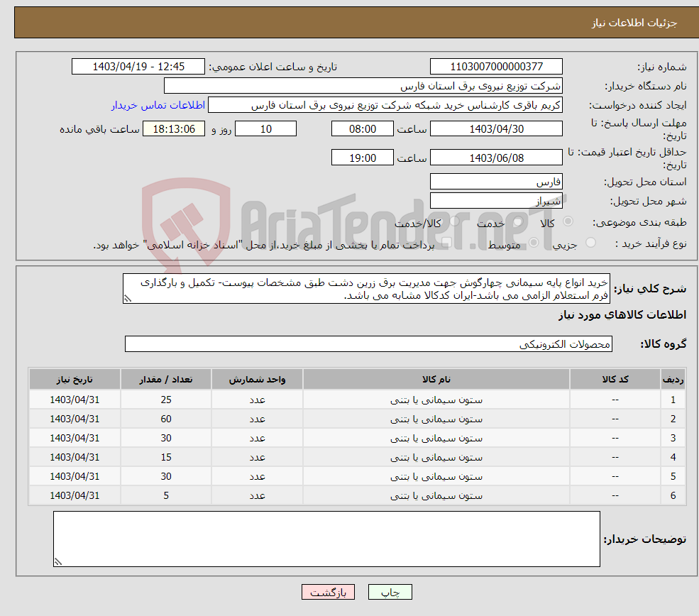699x616 pixels.
Task: Click the ردیف column header
Action: [x=673, y=379]
